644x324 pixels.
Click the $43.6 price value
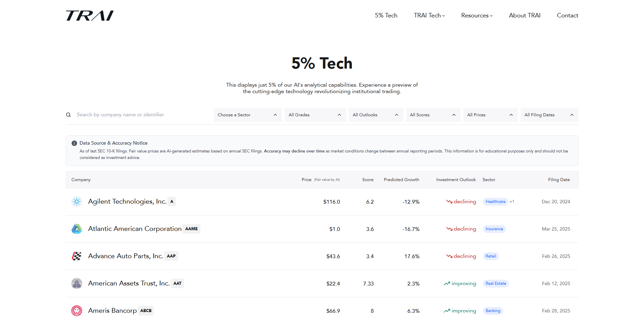333,256
